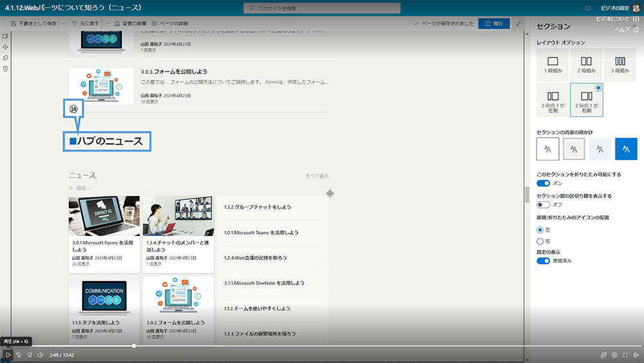Click the person icon in player bar
The width and height of the screenshot is (644, 363).
pos(603,355)
